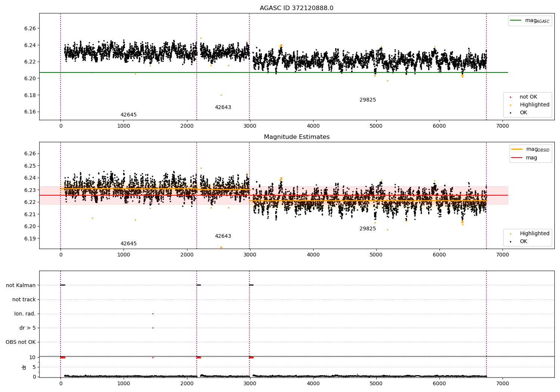Click orange outlier at 6.18 in top plot
Image resolution: width=560 pixels, height=392 pixels.
point(221,95)
